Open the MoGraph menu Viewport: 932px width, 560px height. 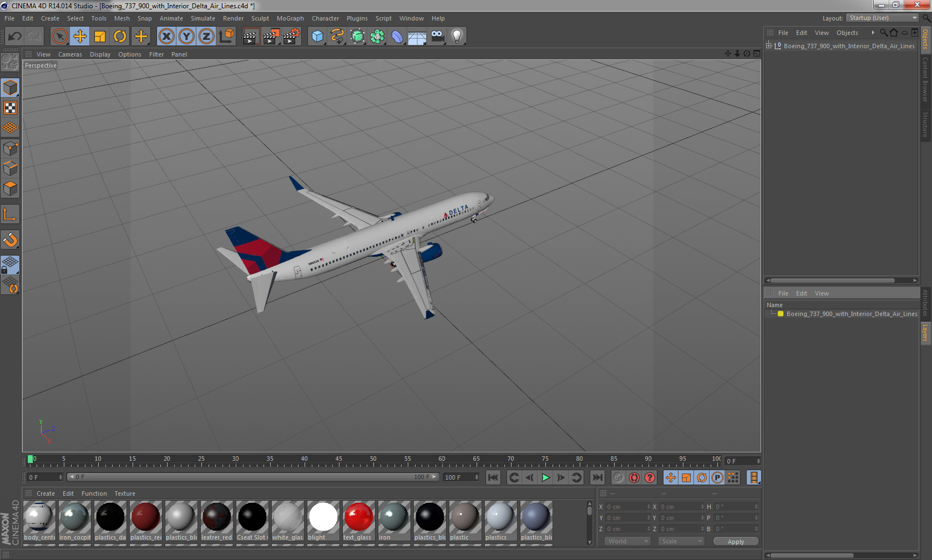(x=290, y=18)
